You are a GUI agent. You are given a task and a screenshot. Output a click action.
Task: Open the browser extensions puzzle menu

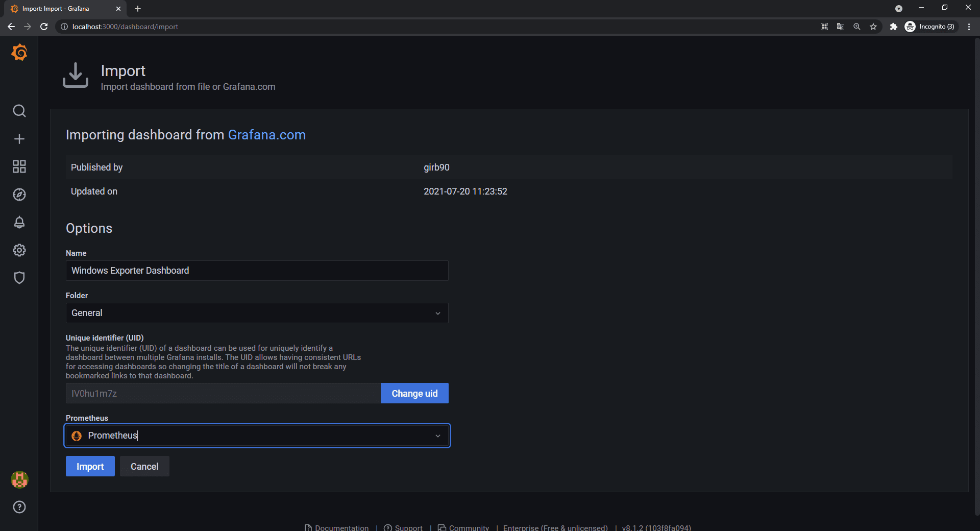pyautogui.click(x=893, y=27)
